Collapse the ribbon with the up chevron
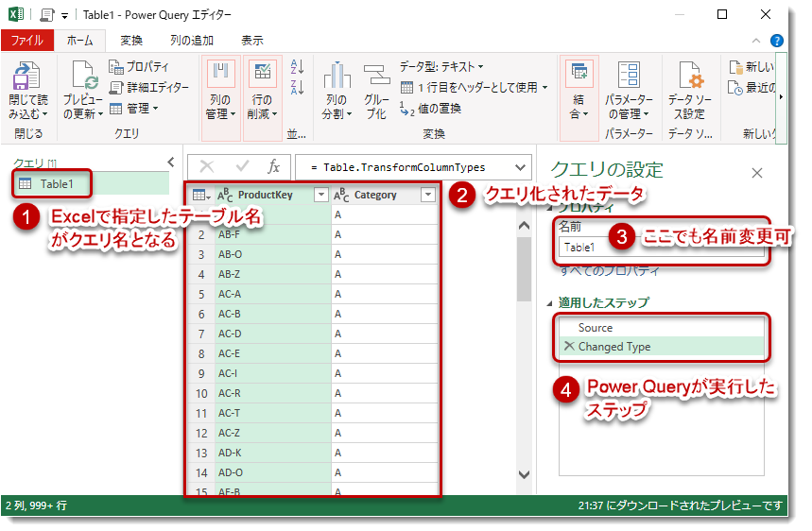 tap(756, 41)
